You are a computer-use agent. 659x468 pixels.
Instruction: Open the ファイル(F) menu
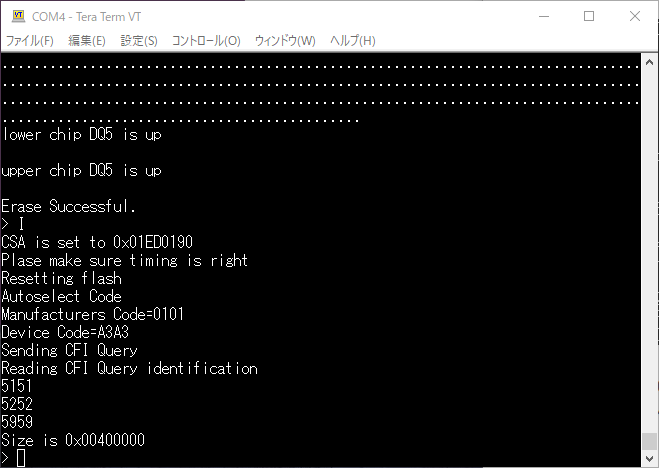[x=30, y=41]
